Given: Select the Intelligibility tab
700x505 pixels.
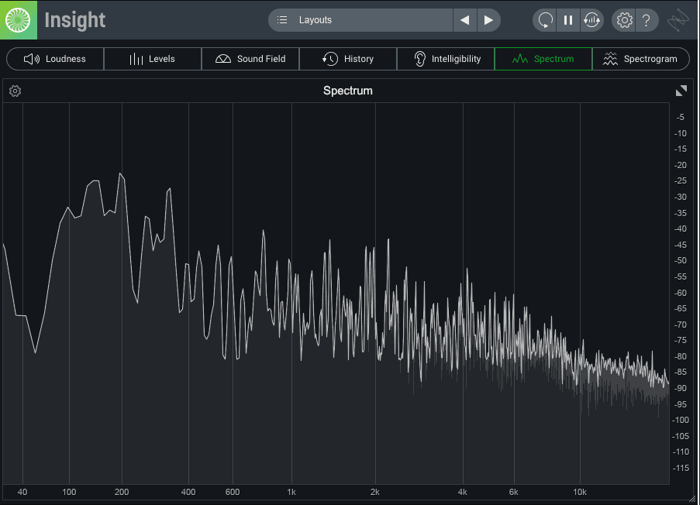Looking at the screenshot, I should pos(446,59).
